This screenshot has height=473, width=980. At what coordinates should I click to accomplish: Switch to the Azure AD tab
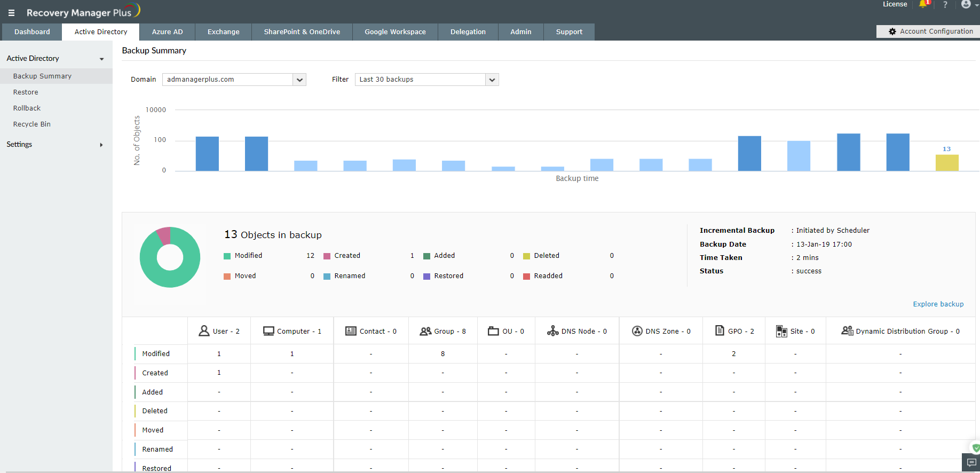tap(167, 32)
